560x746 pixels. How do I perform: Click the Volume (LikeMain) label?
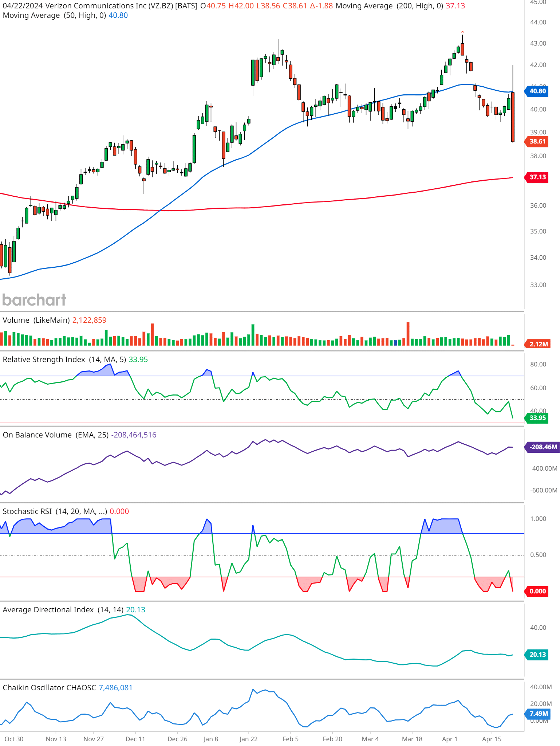(36, 320)
